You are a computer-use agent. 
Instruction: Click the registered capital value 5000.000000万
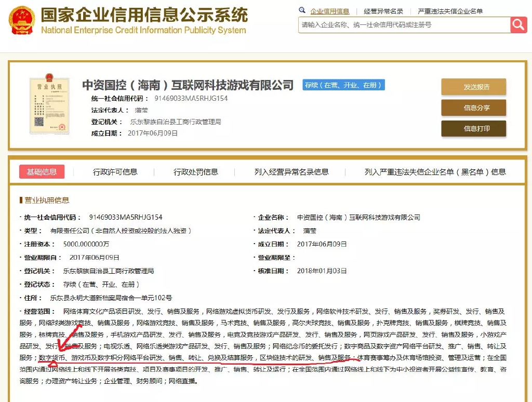pos(86,244)
